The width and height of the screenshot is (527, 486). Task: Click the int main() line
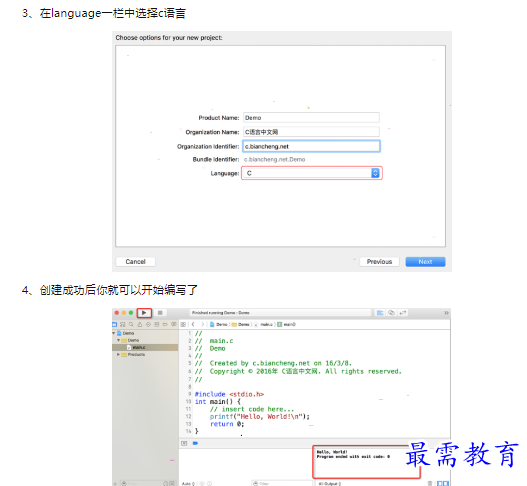click(x=218, y=402)
